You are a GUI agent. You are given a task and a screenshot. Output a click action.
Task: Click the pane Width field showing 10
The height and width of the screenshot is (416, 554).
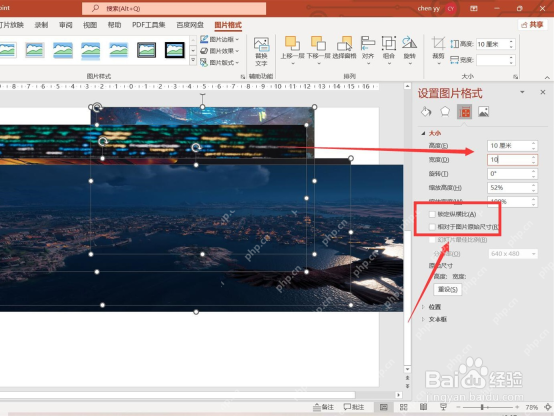pyautogui.click(x=512, y=160)
